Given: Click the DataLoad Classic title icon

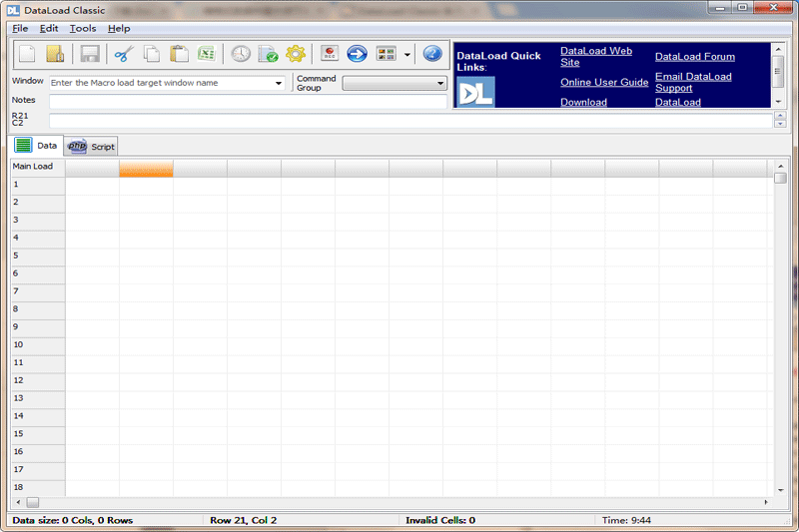Looking at the screenshot, I should click(x=13, y=10).
